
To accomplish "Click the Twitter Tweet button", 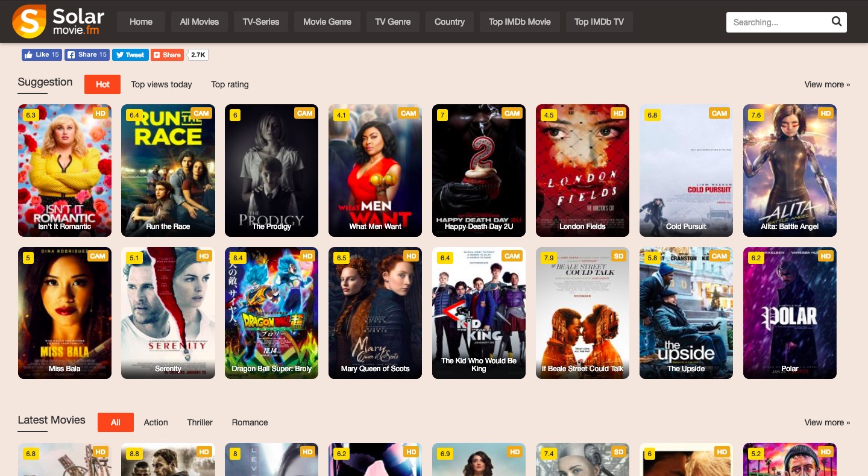I will coord(130,55).
